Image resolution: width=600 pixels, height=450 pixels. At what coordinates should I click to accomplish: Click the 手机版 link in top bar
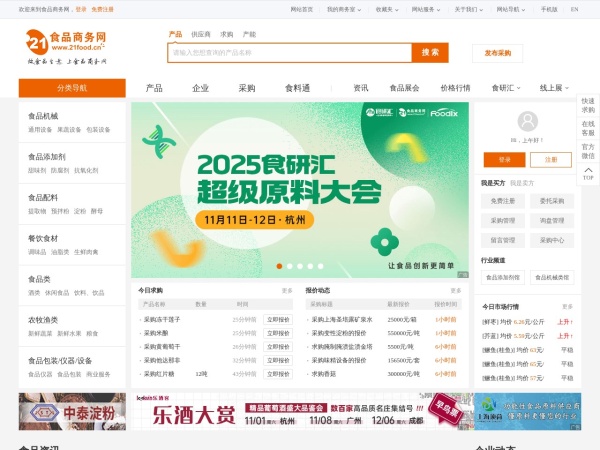tap(549, 10)
